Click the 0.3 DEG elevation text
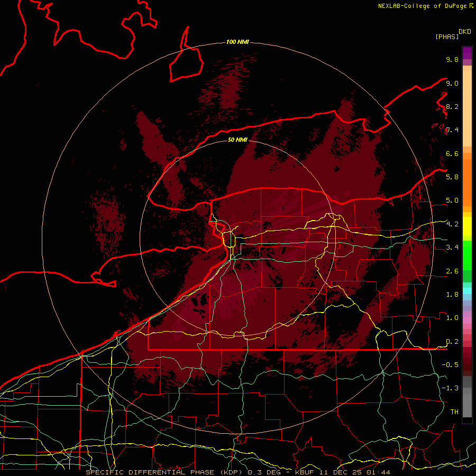The height and width of the screenshot is (476, 476). coord(264,472)
